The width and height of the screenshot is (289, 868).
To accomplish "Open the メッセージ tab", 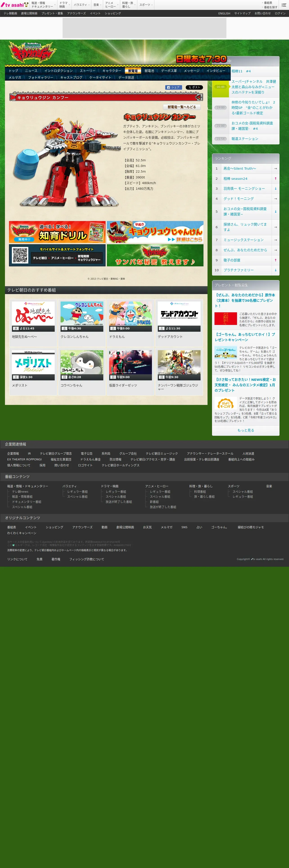I will click(x=192, y=71).
